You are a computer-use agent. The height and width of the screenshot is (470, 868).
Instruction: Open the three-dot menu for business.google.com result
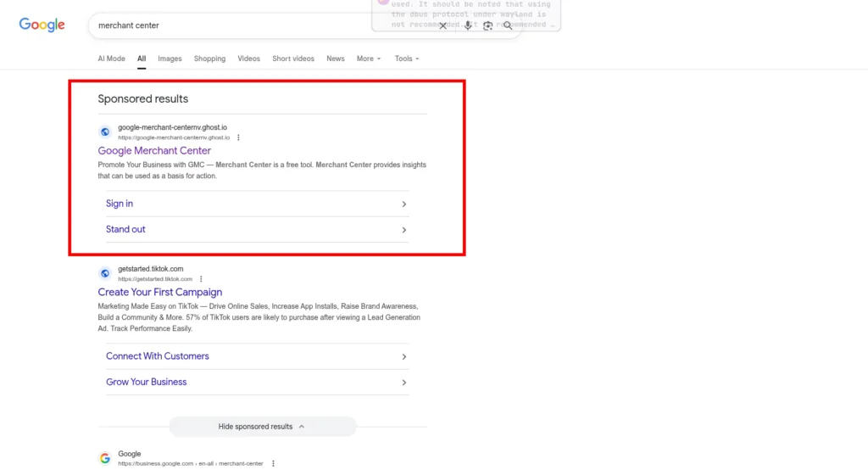[273, 463]
